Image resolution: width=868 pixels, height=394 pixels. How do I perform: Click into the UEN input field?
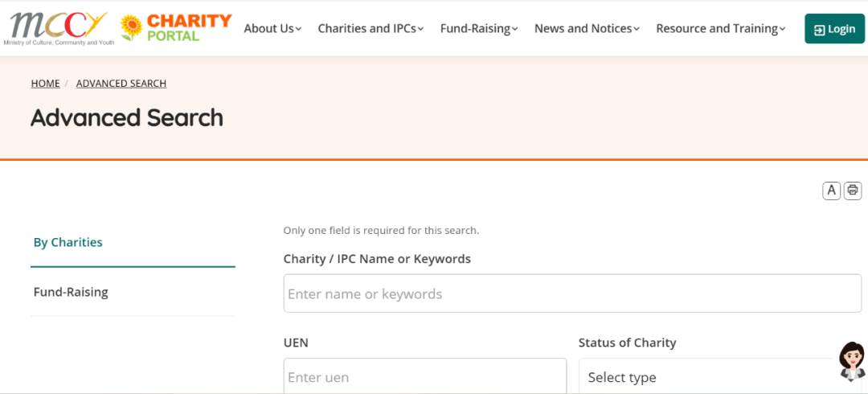[x=424, y=377]
